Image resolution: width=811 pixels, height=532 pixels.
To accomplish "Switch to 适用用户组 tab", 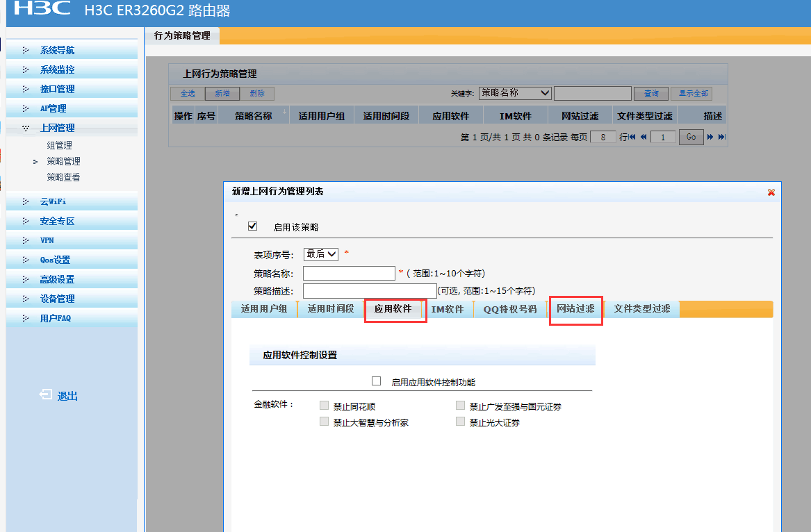I will coord(264,308).
